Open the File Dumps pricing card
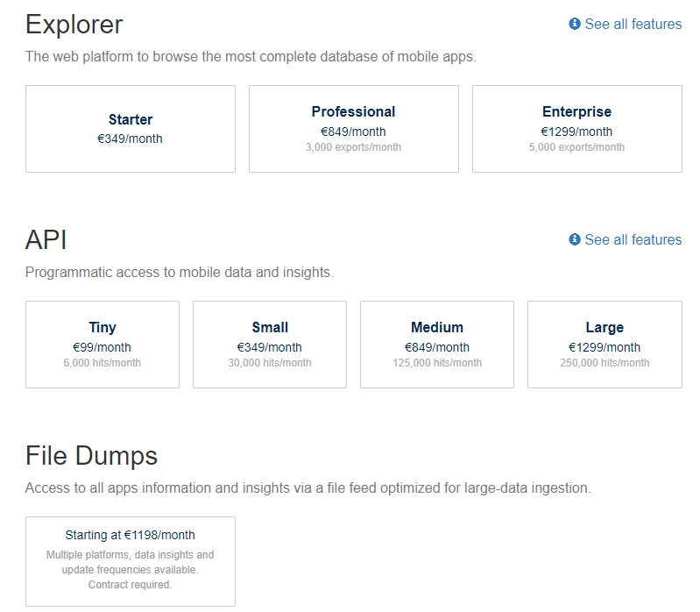700x612 pixels. 131,560
